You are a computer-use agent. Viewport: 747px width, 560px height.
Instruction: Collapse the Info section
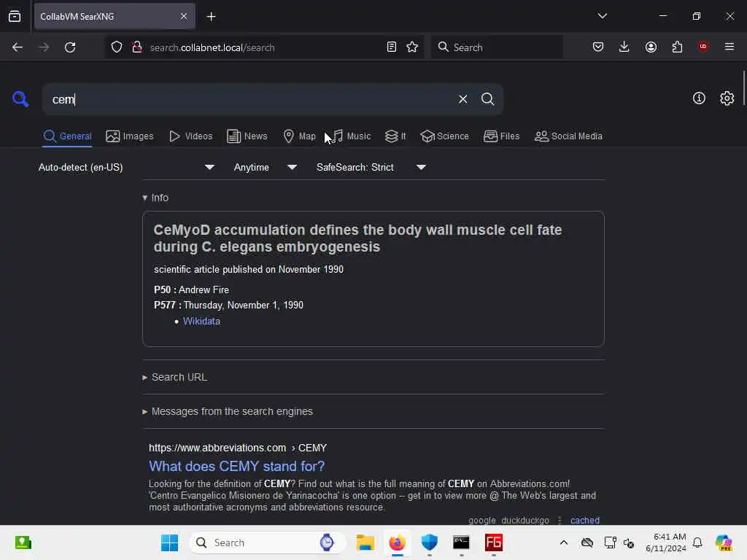tap(155, 198)
